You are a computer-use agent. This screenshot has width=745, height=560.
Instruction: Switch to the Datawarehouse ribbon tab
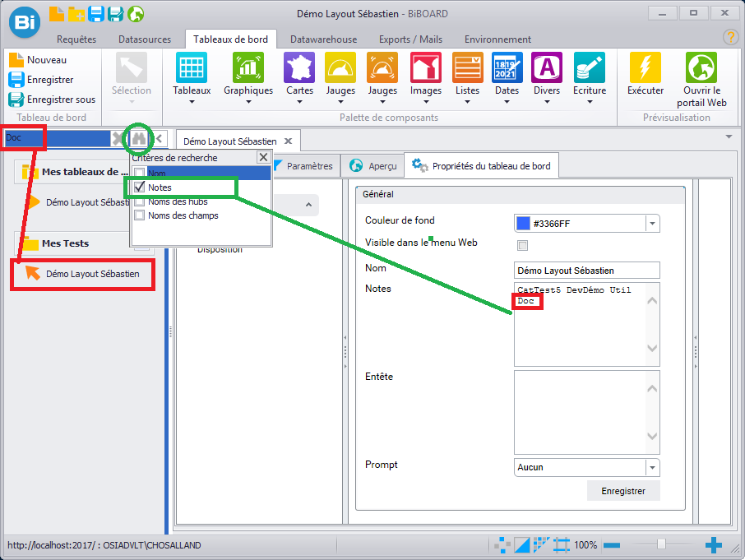click(323, 39)
